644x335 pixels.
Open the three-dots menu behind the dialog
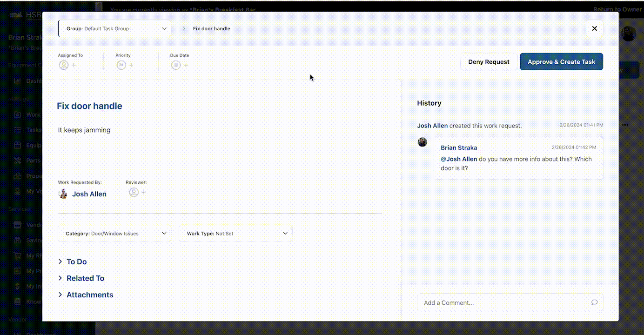coord(625,125)
